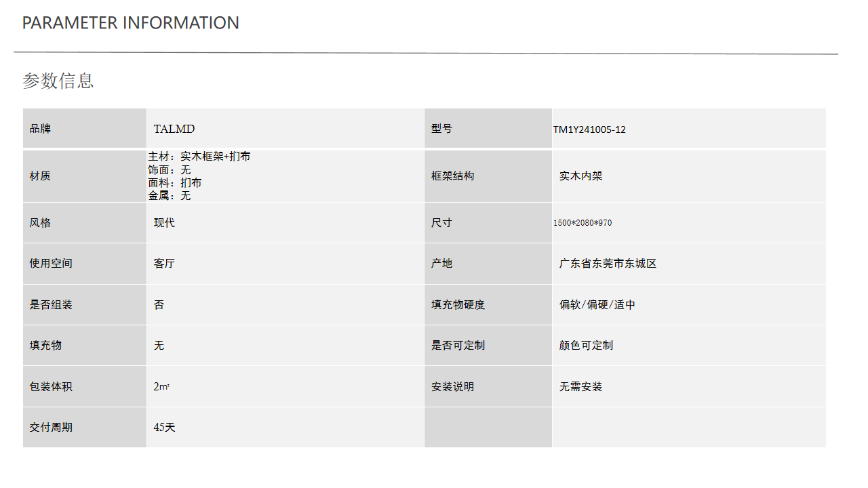Select the 参数信息 section title

(58, 81)
